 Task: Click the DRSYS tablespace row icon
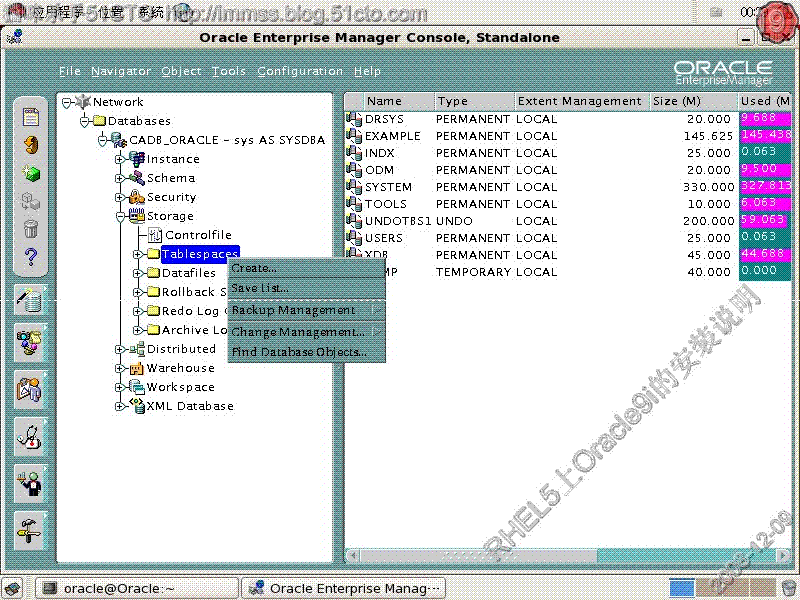(x=354, y=119)
